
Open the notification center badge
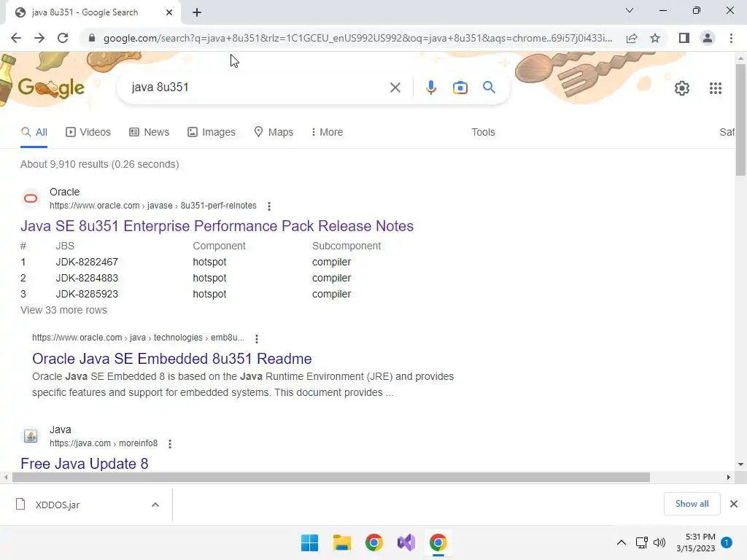727,542
